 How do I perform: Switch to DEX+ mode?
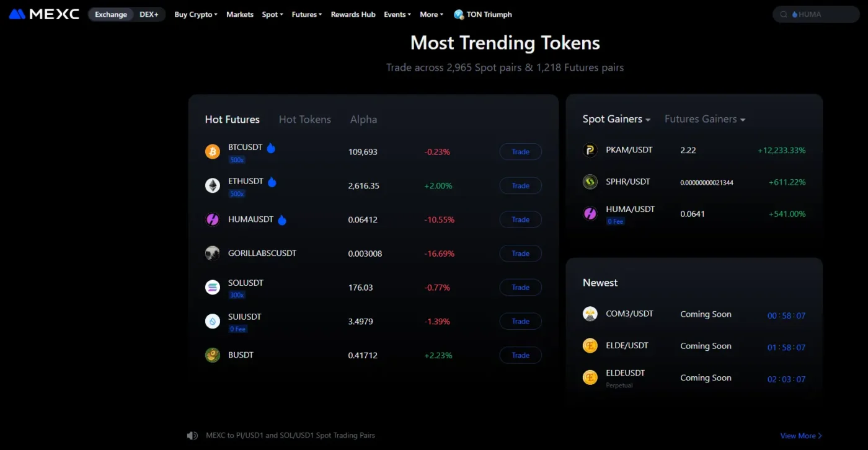(x=149, y=14)
